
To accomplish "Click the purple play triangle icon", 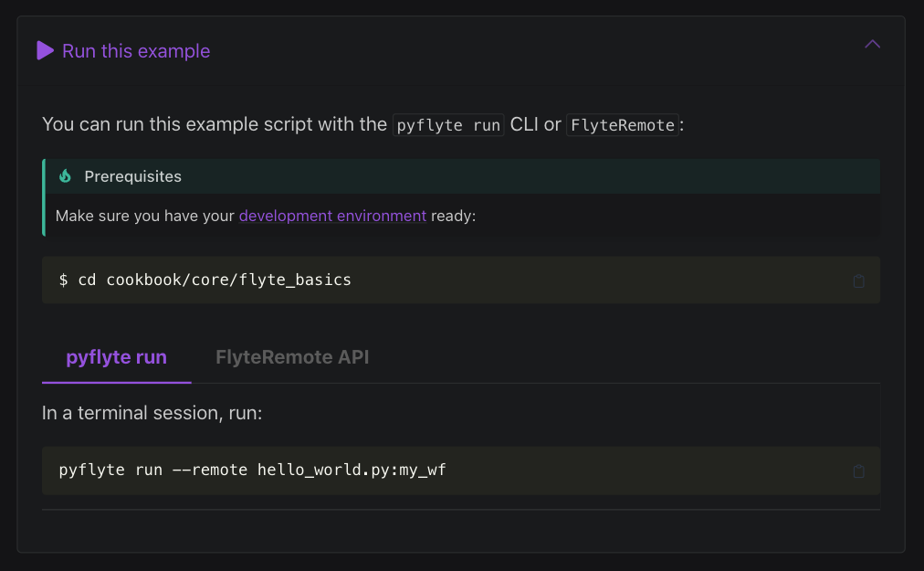I will (x=46, y=51).
